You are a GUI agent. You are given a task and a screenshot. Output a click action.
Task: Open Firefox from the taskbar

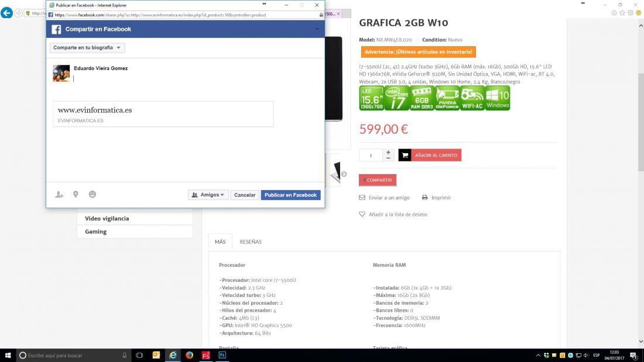click(x=189, y=356)
